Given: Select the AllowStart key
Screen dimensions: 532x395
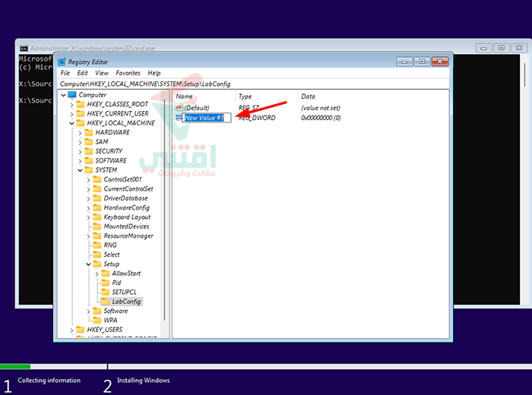Looking at the screenshot, I should 126,273.
